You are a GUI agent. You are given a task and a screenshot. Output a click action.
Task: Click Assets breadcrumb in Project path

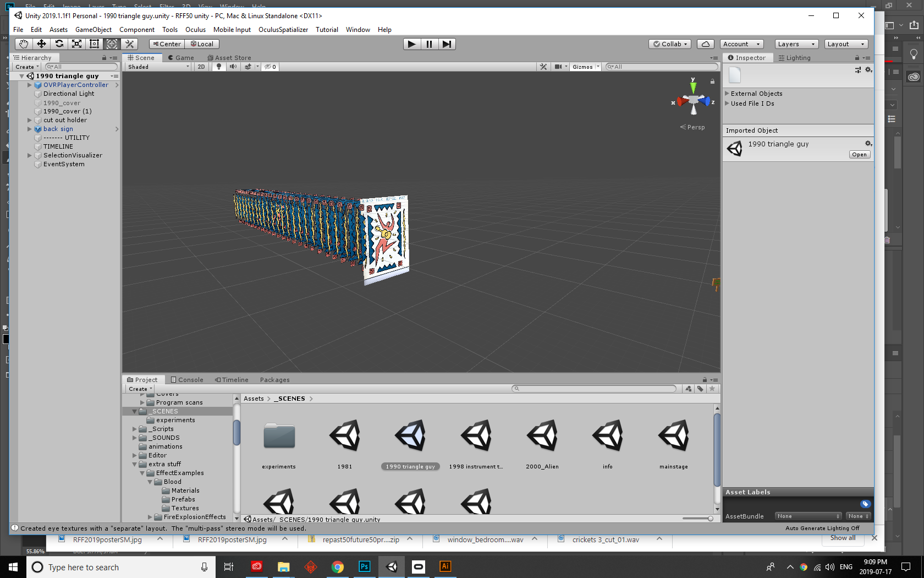click(254, 399)
